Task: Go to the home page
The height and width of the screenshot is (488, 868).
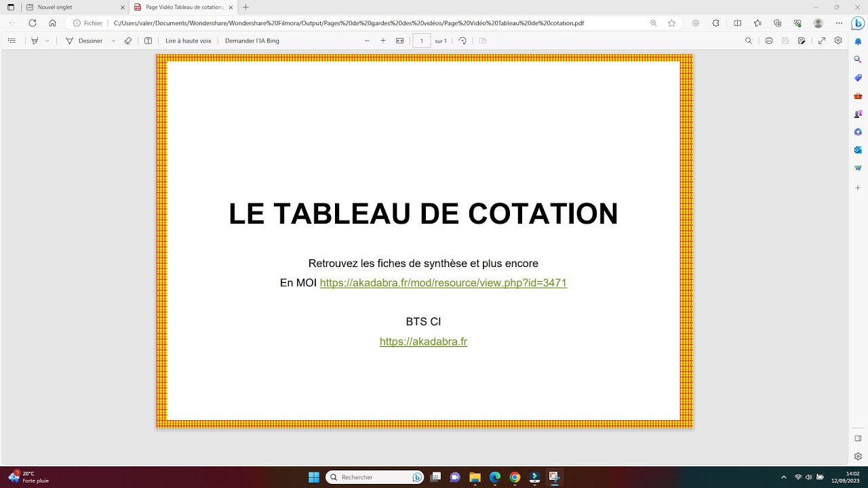Action: [x=52, y=23]
